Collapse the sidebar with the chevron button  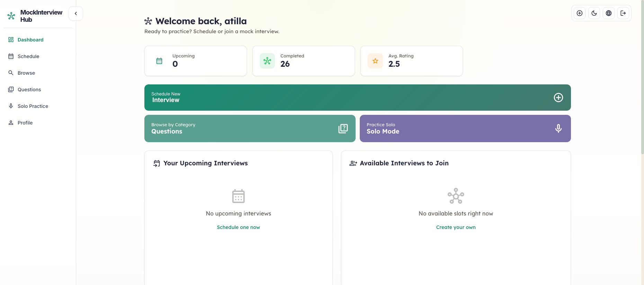coord(76,13)
